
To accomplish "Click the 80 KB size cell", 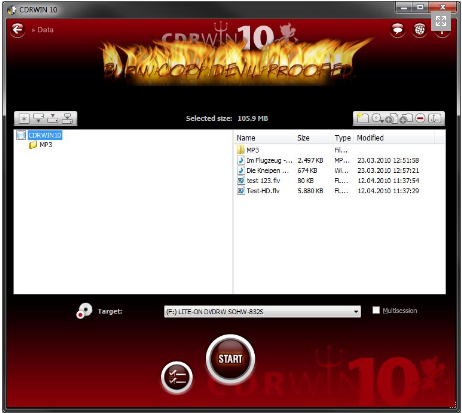I will tap(306, 180).
